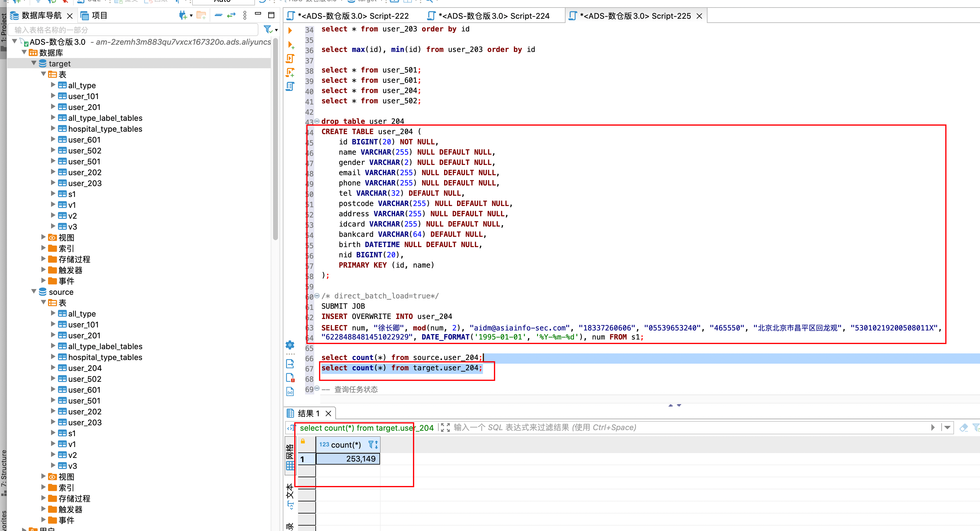Image resolution: width=980 pixels, height=531 pixels.
Task: Maximize the database navigator panel
Action: pos(271,15)
